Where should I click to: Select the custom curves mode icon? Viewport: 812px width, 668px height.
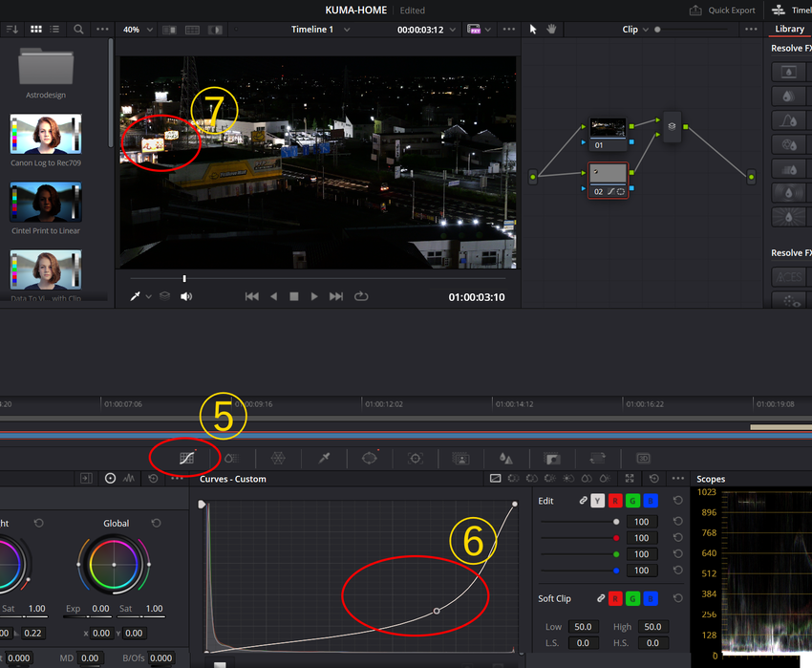[x=495, y=479]
